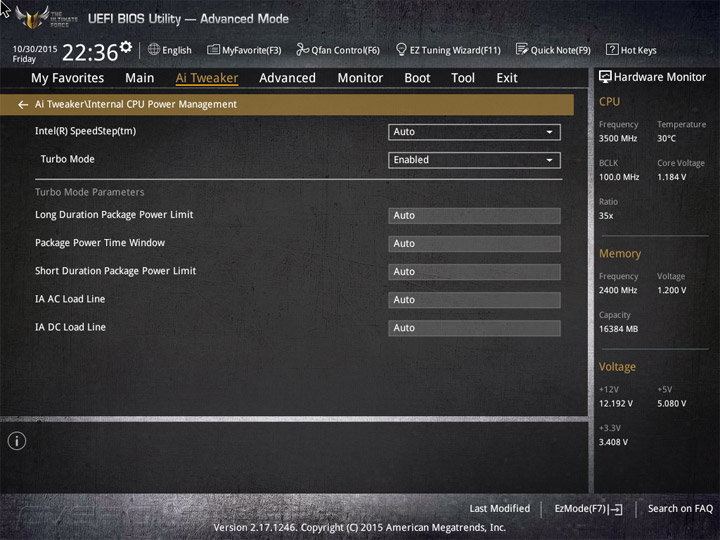Click the Voltage section heading

pos(617,367)
